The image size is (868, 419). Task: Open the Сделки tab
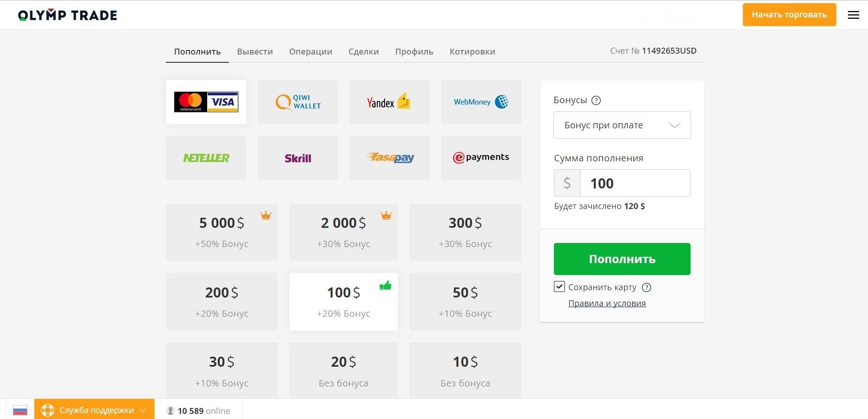[x=364, y=52]
